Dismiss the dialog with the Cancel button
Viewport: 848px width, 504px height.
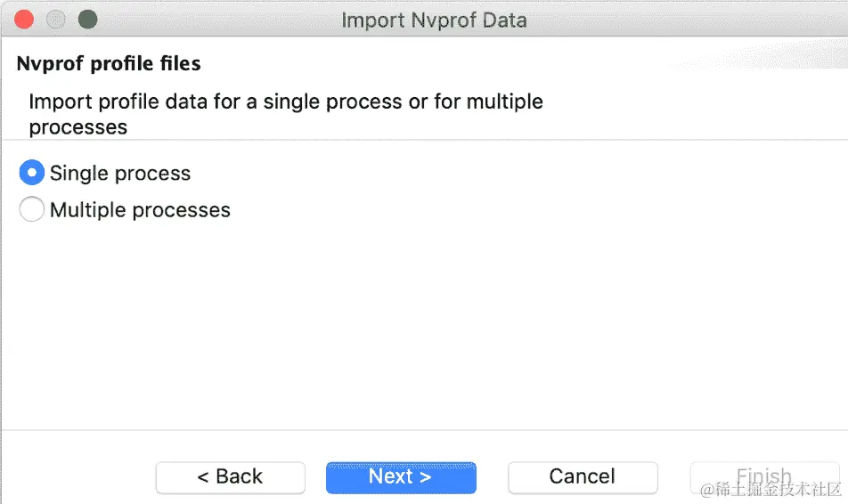pyautogui.click(x=583, y=477)
